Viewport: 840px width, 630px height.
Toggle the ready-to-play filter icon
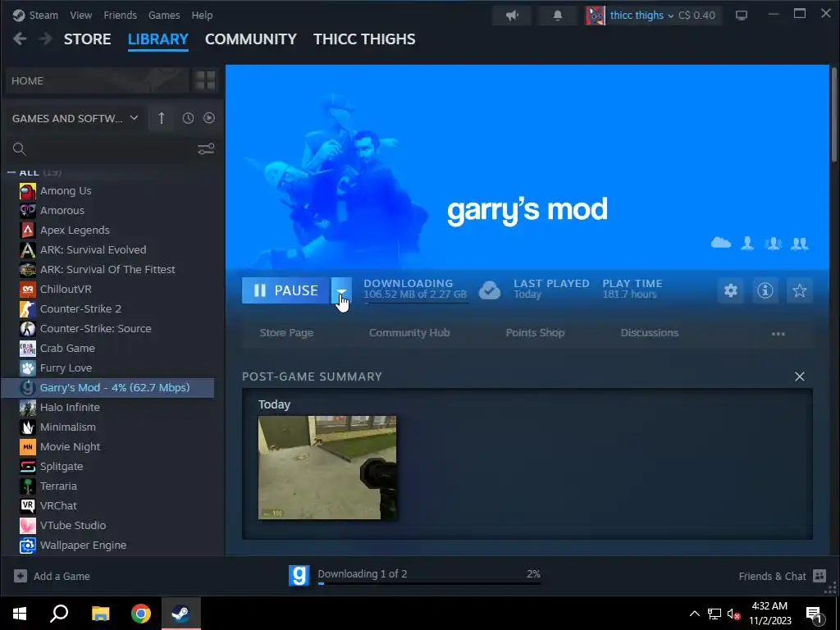coord(209,118)
